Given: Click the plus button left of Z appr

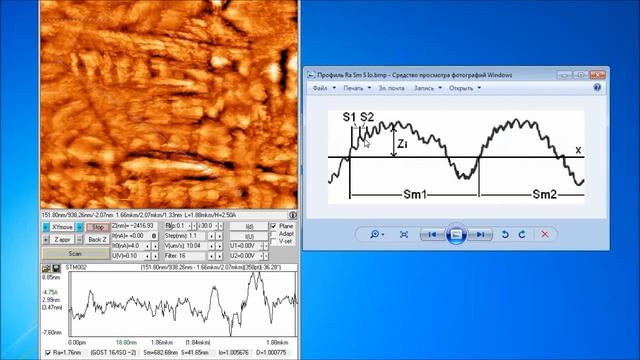Looking at the screenshot, I should [x=46, y=240].
